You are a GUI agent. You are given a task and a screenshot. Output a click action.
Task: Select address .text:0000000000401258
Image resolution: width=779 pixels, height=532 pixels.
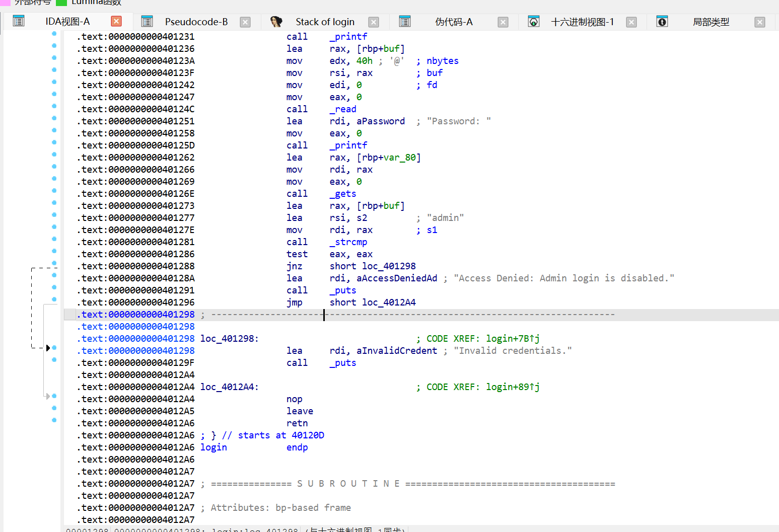pyautogui.click(x=135, y=133)
